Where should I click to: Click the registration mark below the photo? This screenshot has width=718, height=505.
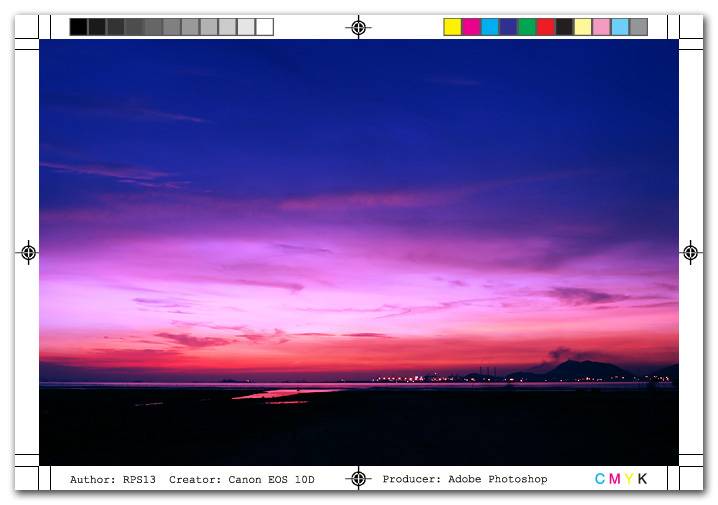tap(359, 479)
